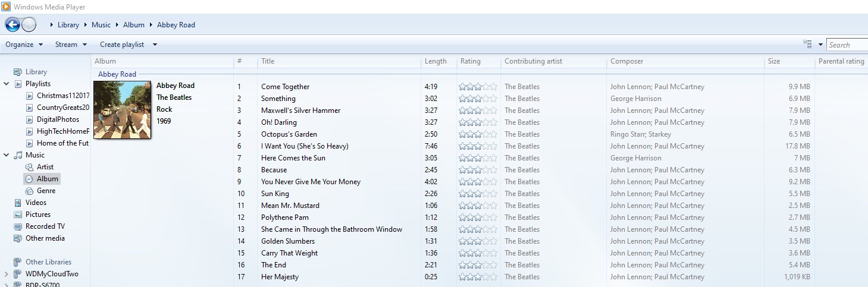Select the track Octopus's Garden
The image size is (868, 287).
pyautogui.click(x=289, y=134)
